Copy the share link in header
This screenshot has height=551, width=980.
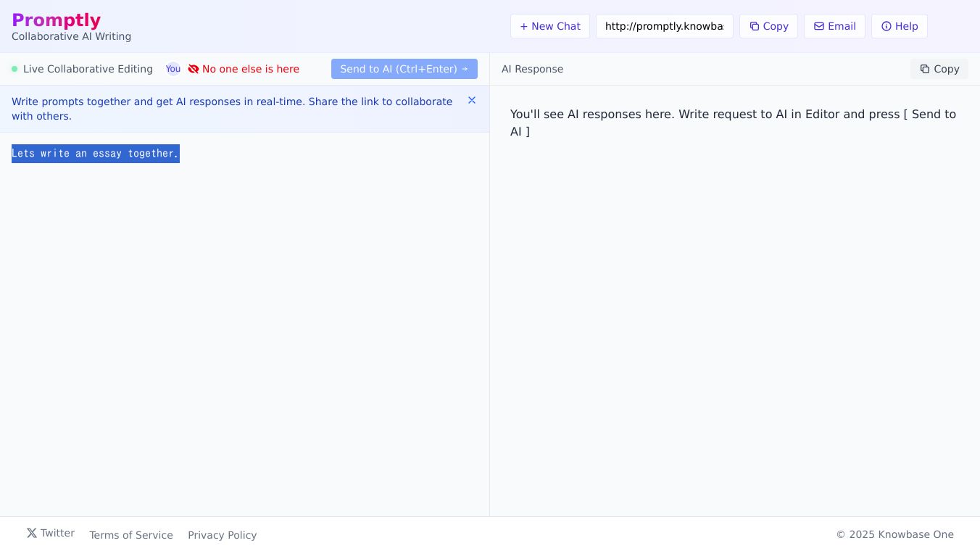coord(768,26)
